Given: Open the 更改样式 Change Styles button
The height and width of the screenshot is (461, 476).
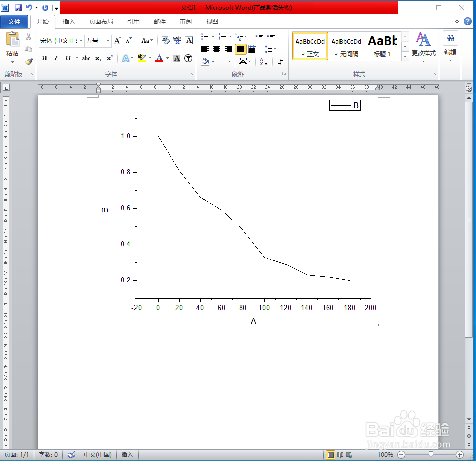Looking at the screenshot, I should tap(423, 48).
